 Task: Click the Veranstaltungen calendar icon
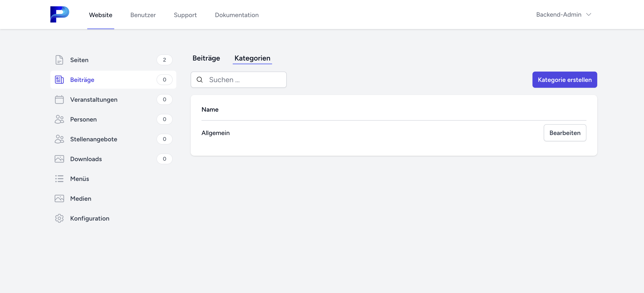(59, 99)
